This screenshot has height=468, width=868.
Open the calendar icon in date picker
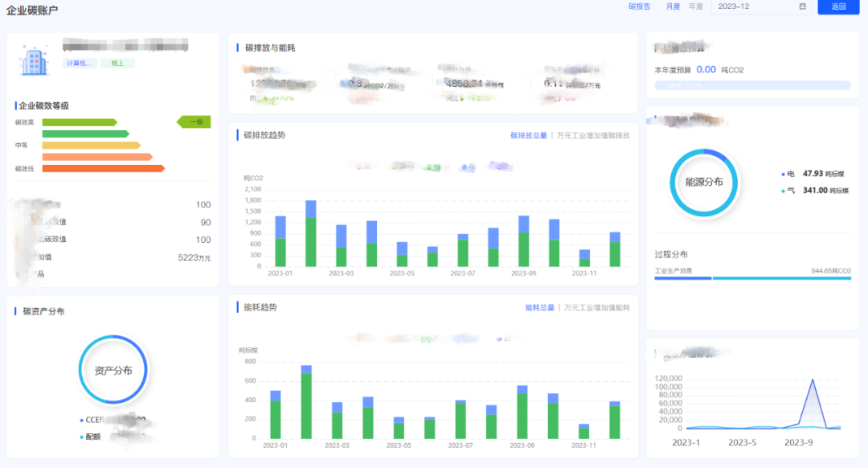click(x=803, y=6)
